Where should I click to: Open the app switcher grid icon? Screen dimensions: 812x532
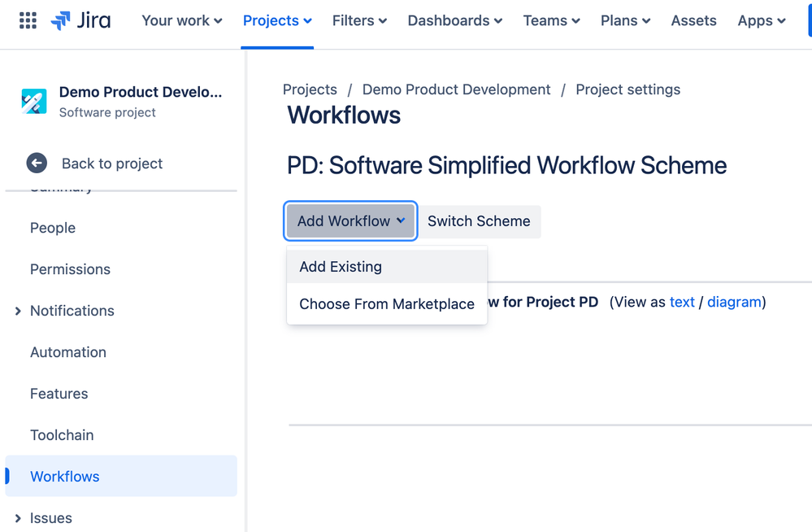tap(28, 20)
